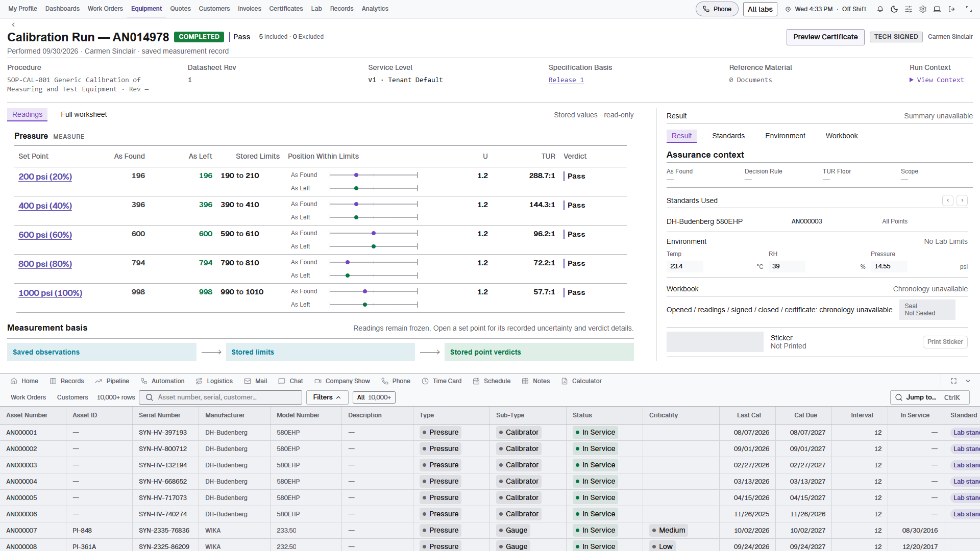
Task: Click the fullscreen corners icon in the top bar
Action: (x=969, y=9)
